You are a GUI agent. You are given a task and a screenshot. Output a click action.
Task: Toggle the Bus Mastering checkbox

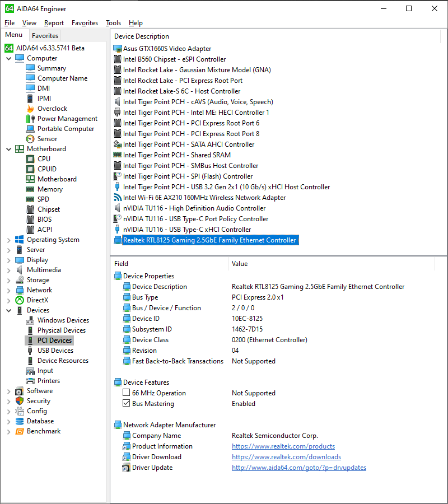pyautogui.click(x=127, y=403)
